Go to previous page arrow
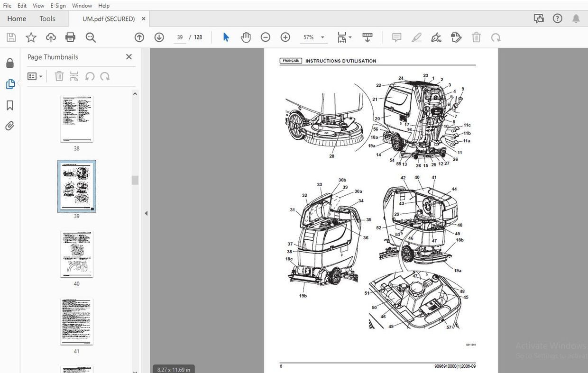Image resolution: width=588 pixels, height=373 pixels. coord(139,37)
